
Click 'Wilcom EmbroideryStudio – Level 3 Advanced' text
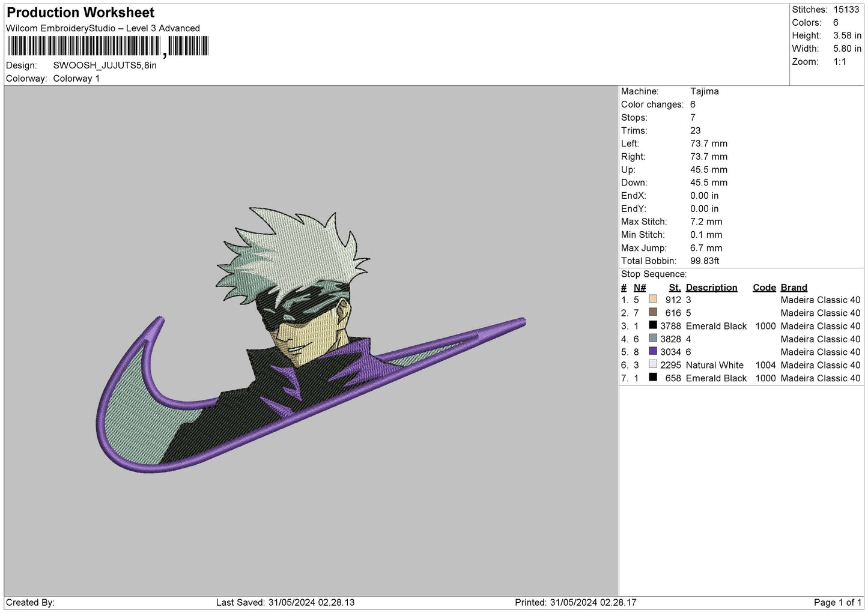(x=103, y=28)
